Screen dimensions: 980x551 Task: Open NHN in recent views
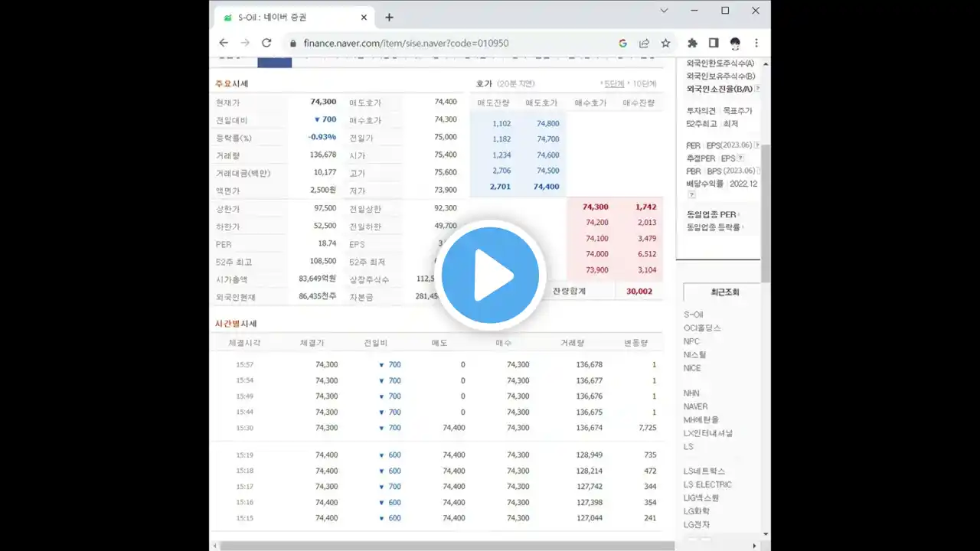[x=691, y=393]
